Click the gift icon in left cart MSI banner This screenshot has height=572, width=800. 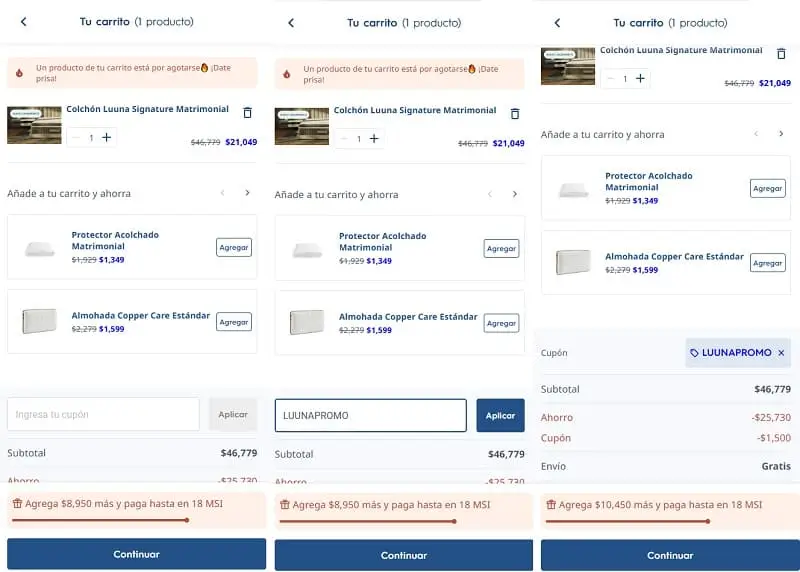coord(17,504)
